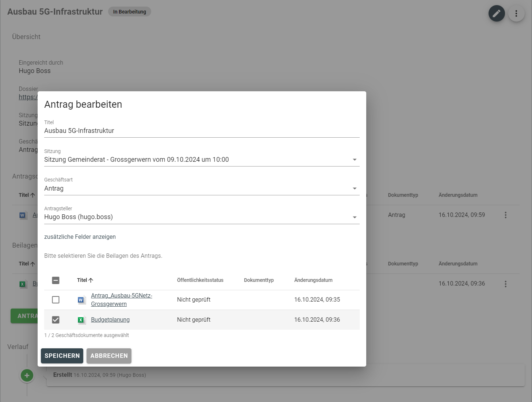Open three-dot menu for the Beilagen row
This screenshot has height=402, width=532.
505,284
